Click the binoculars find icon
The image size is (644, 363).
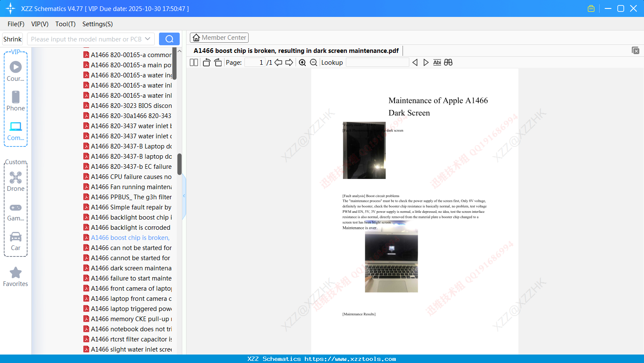coord(448,63)
